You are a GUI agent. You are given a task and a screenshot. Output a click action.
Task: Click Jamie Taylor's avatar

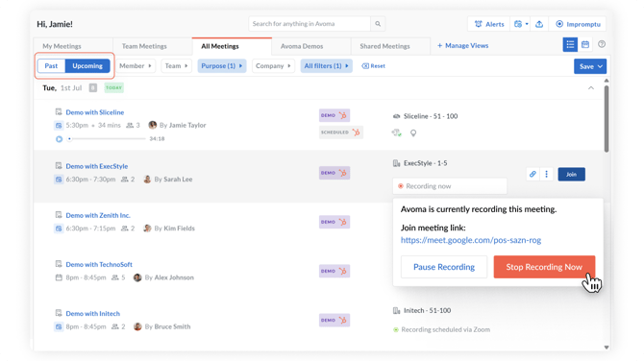pyautogui.click(x=153, y=125)
